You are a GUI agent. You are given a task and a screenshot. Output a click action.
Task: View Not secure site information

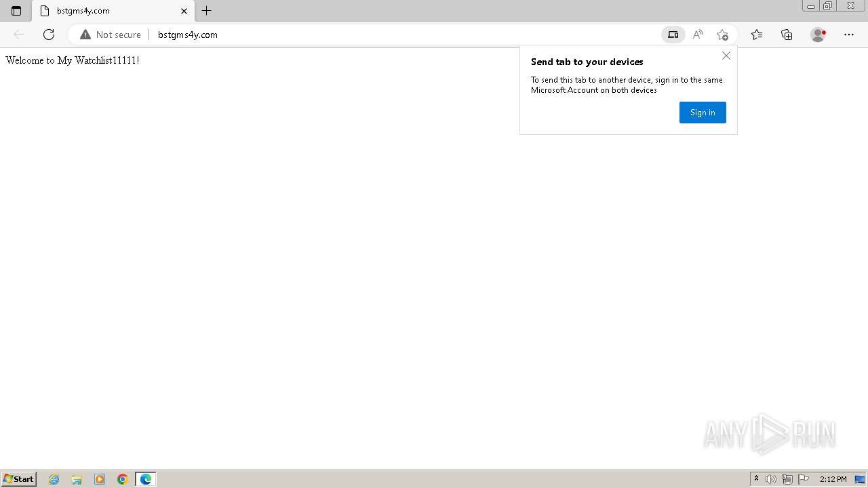[x=111, y=35]
